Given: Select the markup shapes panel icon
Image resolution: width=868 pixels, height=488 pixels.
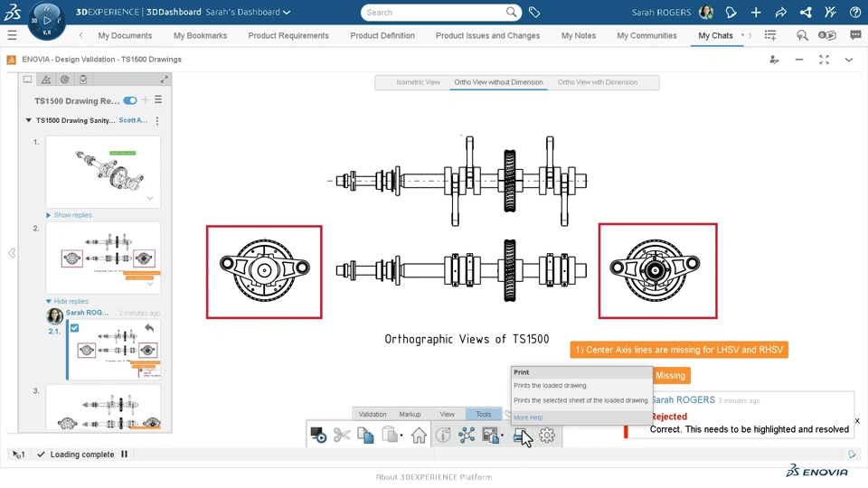Looking at the screenshot, I should click(x=46, y=80).
